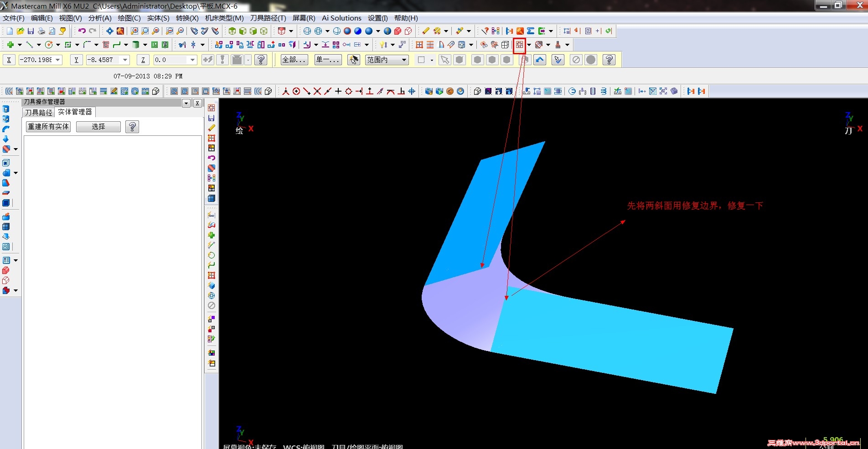Viewport: 868px width, 449px height.
Task: Open the 绘图(C) menu
Action: tap(129, 18)
